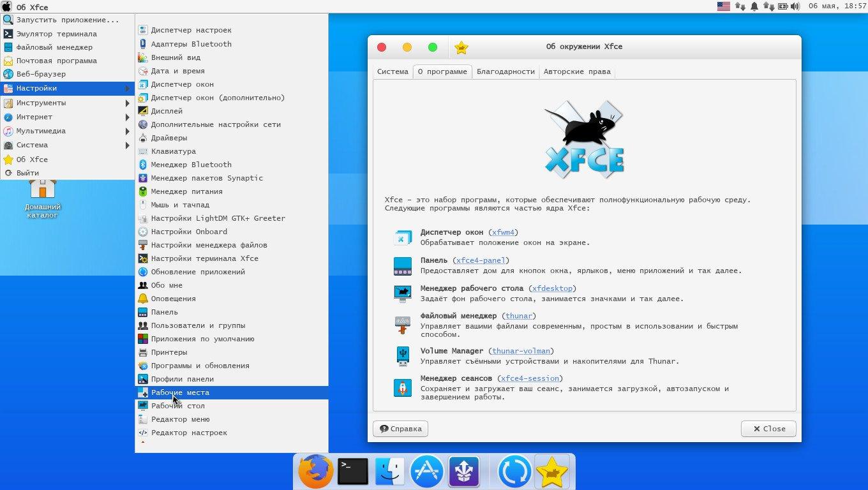Switch to the Система tab
Viewport: 868px width, 490px height.
tap(392, 71)
